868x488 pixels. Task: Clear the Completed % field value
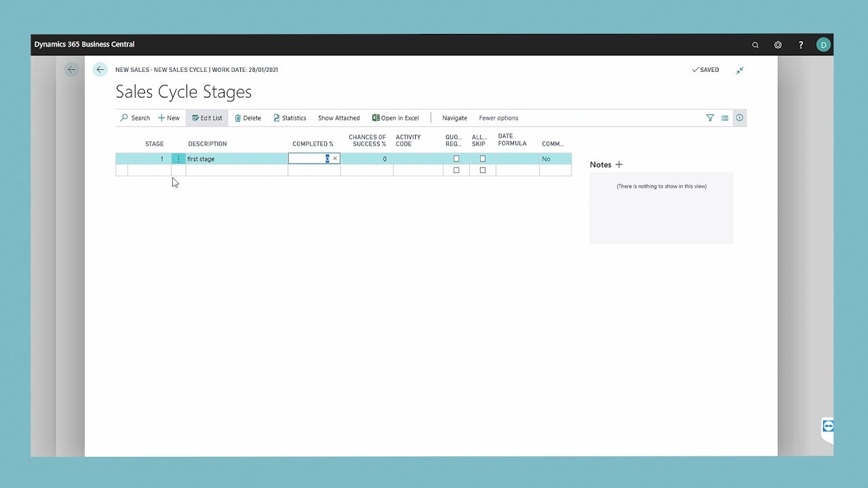click(335, 159)
